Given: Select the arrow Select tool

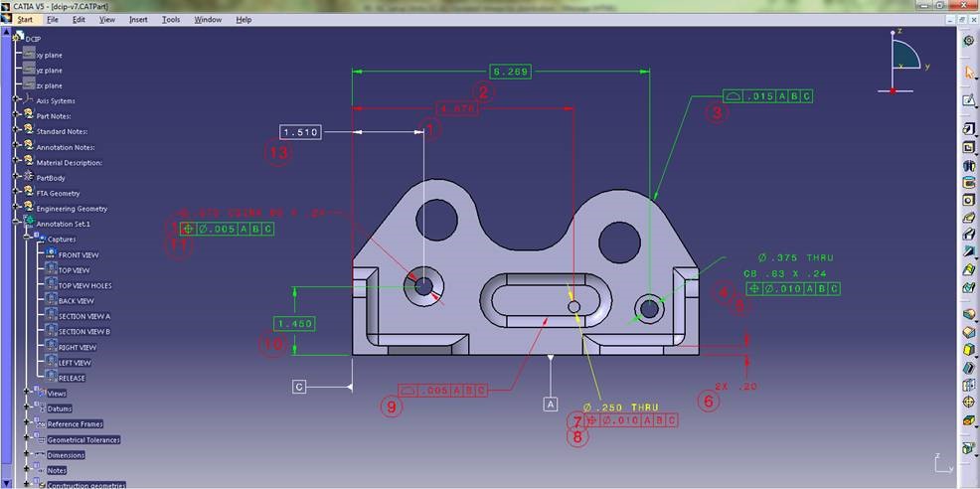Looking at the screenshot, I should tap(969, 73).
